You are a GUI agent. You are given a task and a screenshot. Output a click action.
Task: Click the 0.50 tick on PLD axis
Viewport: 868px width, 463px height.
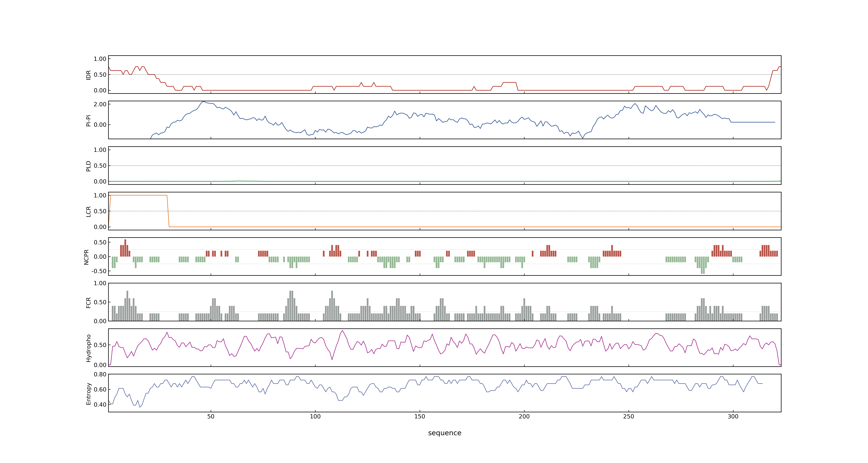point(100,165)
